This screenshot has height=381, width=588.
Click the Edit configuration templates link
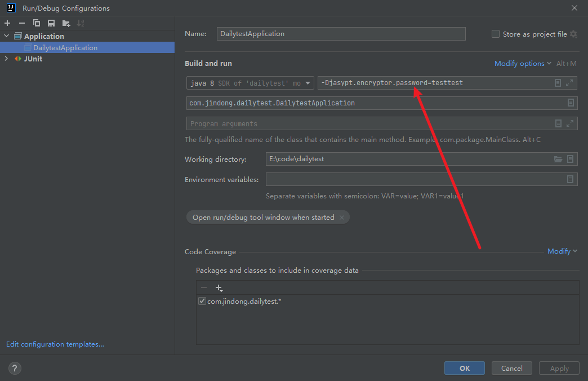(x=55, y=344)
